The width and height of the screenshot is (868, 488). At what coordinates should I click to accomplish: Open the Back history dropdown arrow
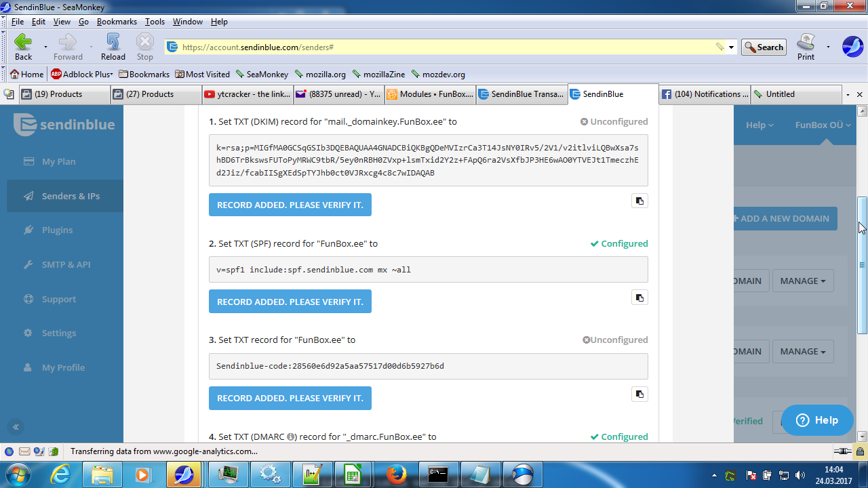tap(45, 47)
